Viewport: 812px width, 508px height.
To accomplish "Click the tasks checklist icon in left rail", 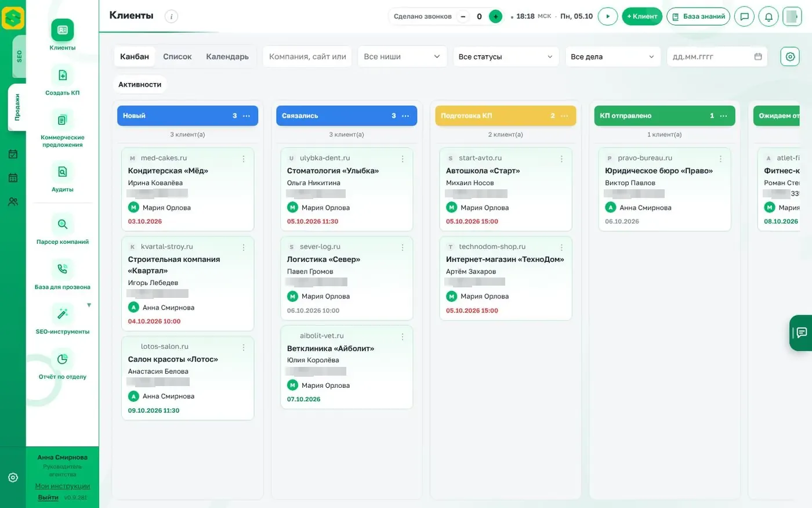I will pyautogui.click(x=13, y=154).
